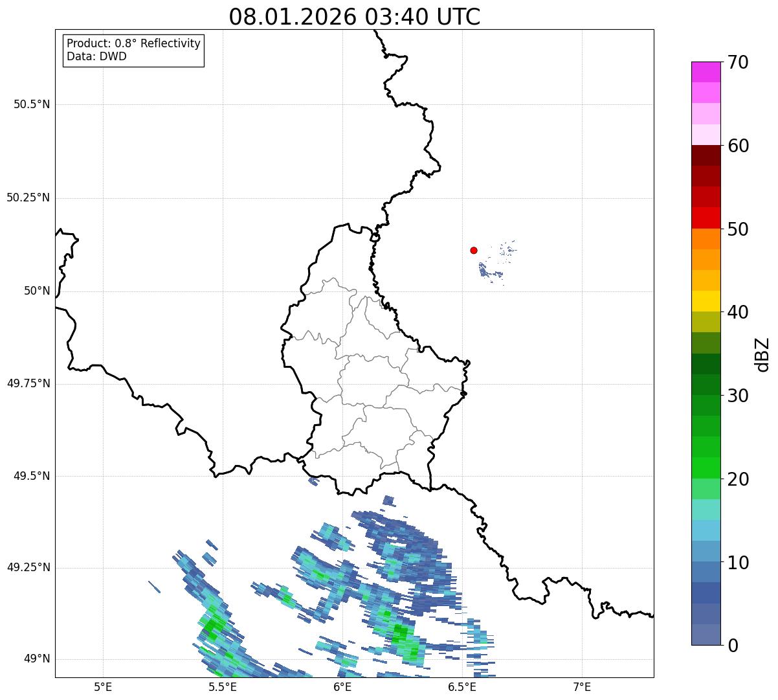Click the red station marker dot

click(x=474, y=250)
